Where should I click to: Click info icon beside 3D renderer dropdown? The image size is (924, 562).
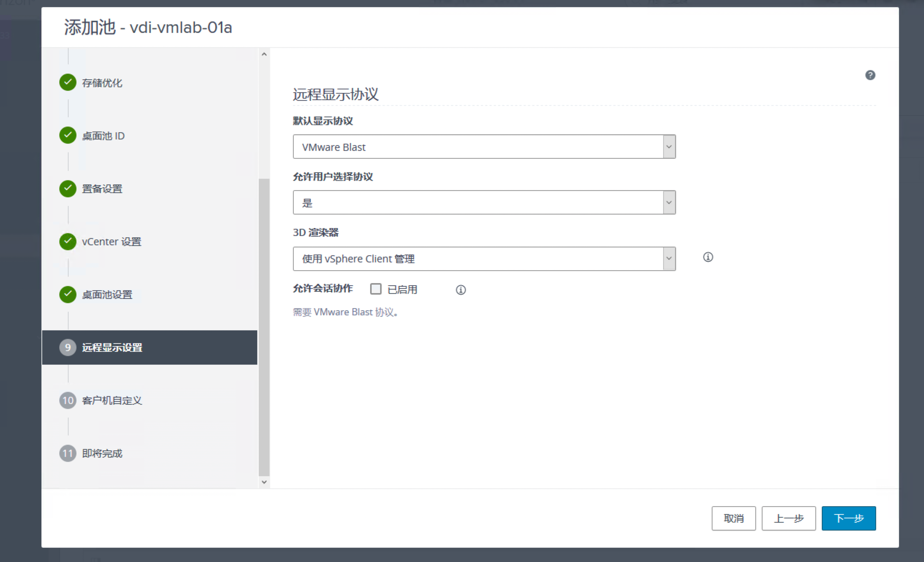click(707, 257)
